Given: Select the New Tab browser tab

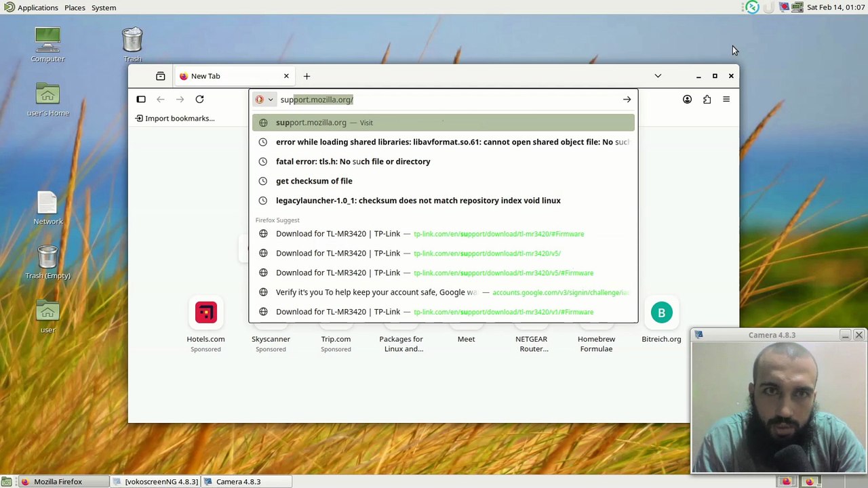Looking at the screenshot, I should coord(234,76).
